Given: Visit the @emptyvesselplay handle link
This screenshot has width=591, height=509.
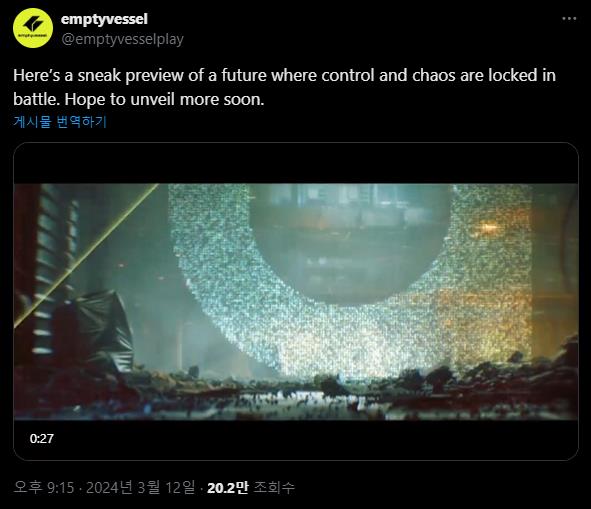Looking at the screenshot, I should pos(122,39).
